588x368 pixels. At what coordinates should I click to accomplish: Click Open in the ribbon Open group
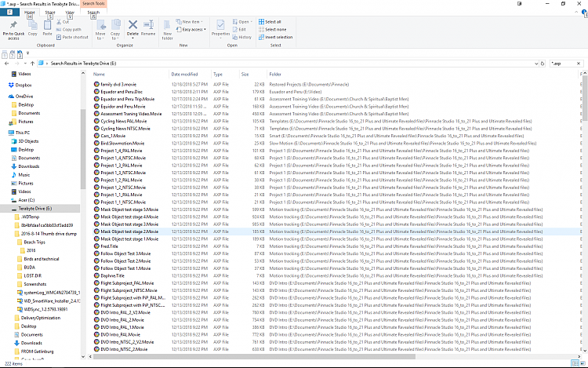coord(242,22)
